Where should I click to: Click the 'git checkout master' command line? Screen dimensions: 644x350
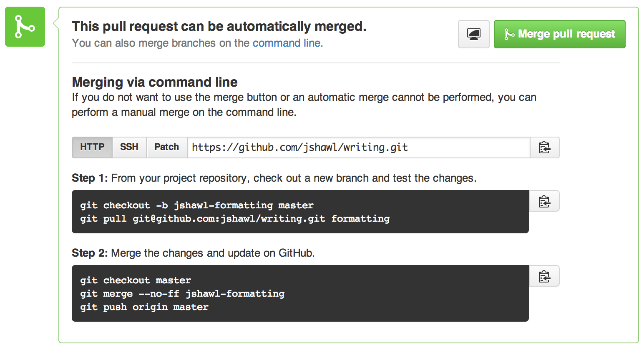pos(136,280)
